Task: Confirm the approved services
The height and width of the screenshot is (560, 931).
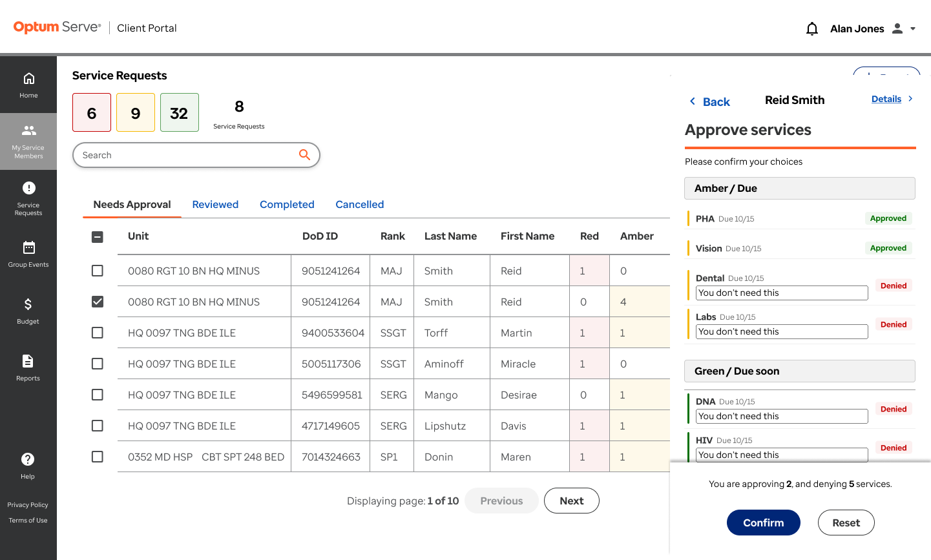Action: (x=764, y=523)
